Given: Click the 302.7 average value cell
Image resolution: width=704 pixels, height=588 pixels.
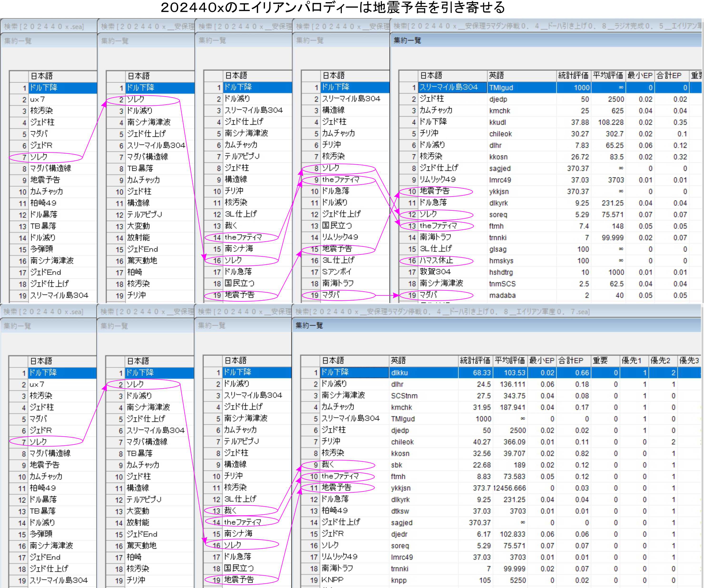Looking at the screenshot, I should 608,134.
